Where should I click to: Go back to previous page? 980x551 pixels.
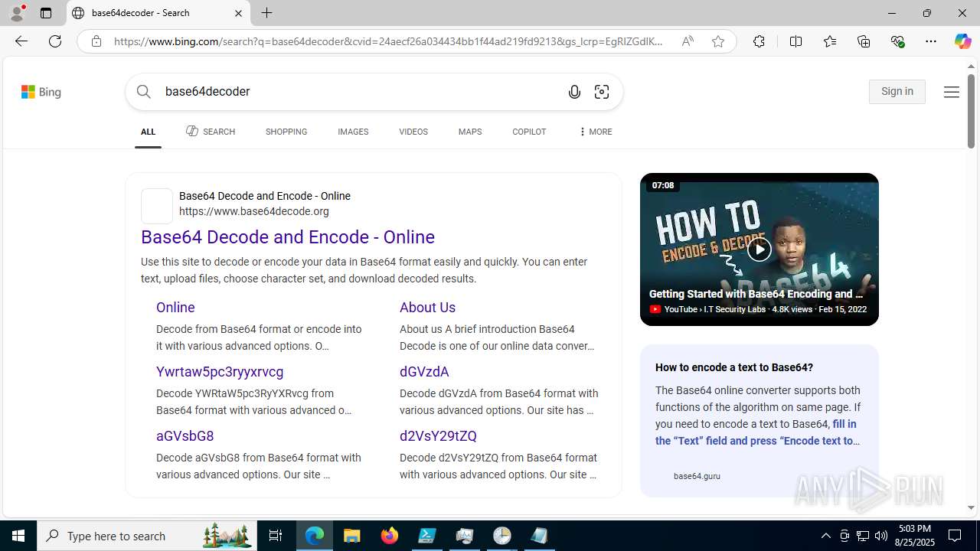click(x=21, y=41)
